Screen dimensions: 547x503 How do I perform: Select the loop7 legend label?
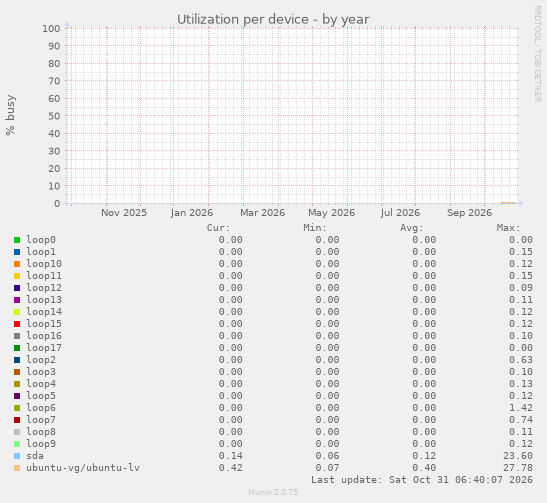click(x=41, y=420)
